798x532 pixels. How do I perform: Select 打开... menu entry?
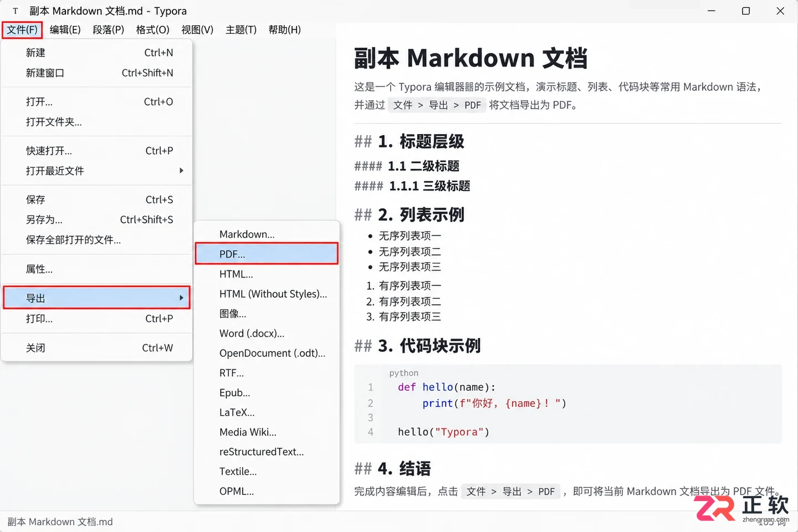[x=97, y=102]
